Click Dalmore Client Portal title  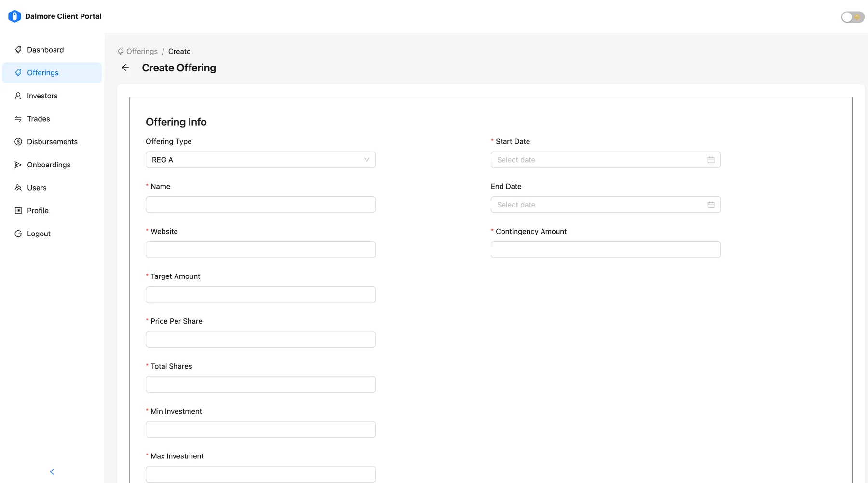tap(63, 16)
